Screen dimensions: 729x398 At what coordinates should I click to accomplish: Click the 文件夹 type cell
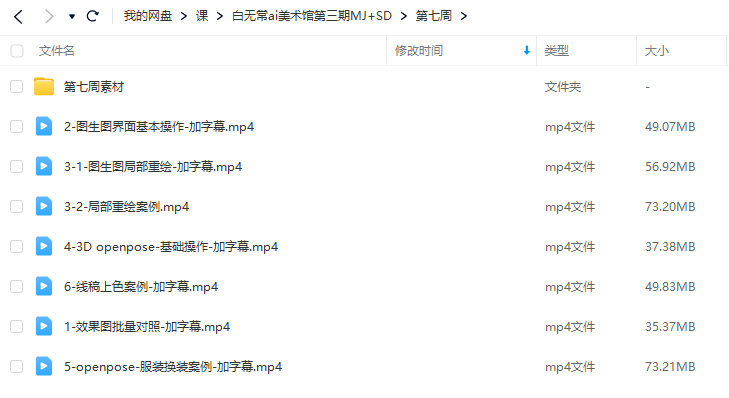coord(563,87)
